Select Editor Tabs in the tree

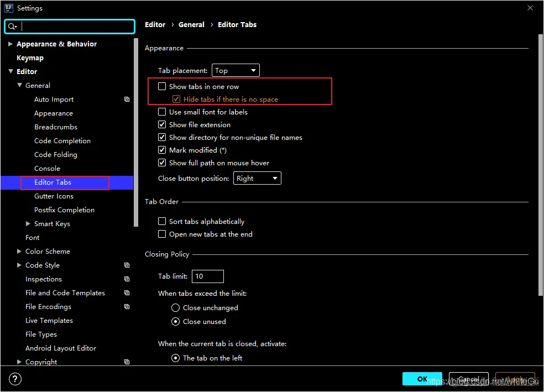pyautogui.click(x=53, y=182)
